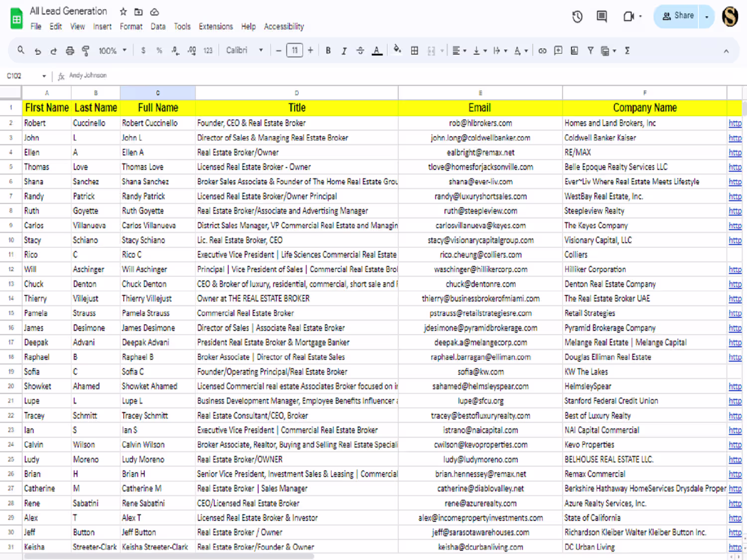Open the text color picker
The image size is (747, 560).
coord(377,50)
